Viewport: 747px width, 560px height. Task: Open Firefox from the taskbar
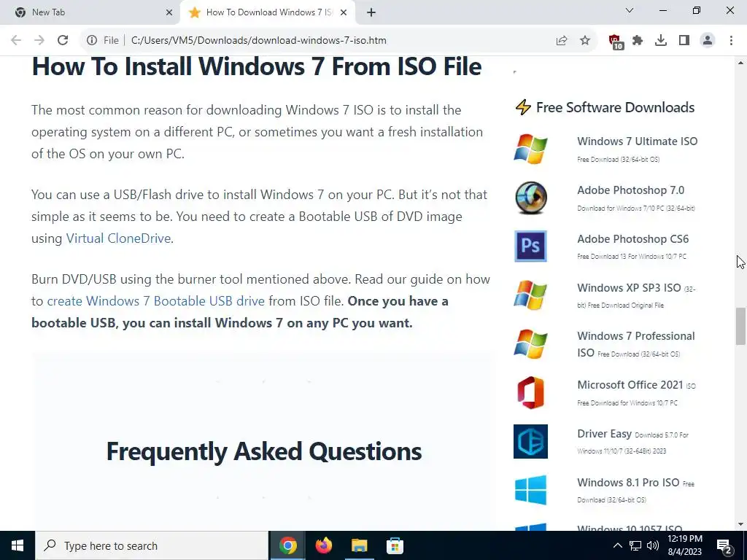[x=323, y=545]
